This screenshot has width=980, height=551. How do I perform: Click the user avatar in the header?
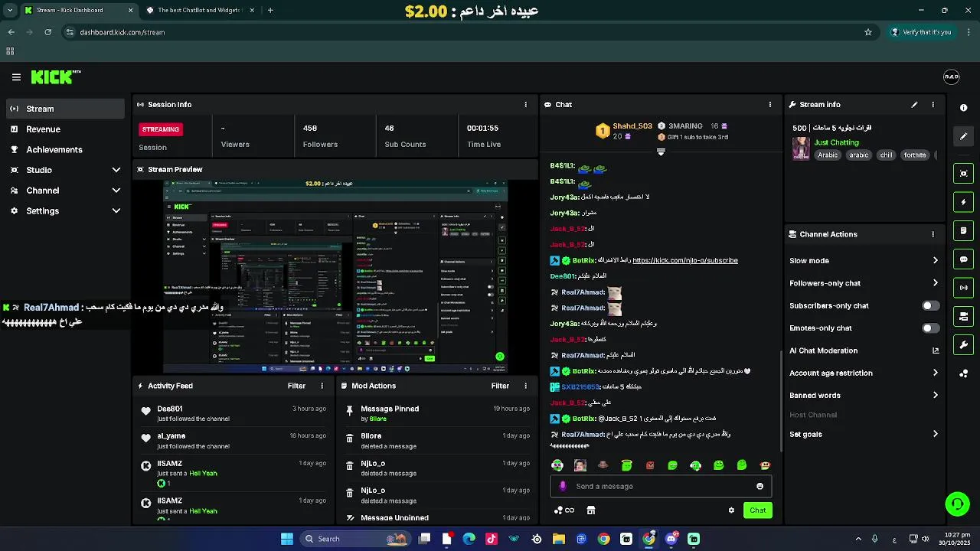pos(951,77)
